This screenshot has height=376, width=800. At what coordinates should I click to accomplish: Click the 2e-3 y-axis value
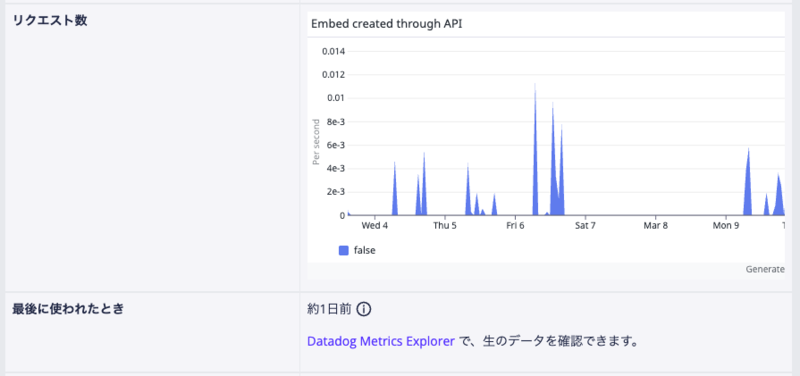[336, 192]
